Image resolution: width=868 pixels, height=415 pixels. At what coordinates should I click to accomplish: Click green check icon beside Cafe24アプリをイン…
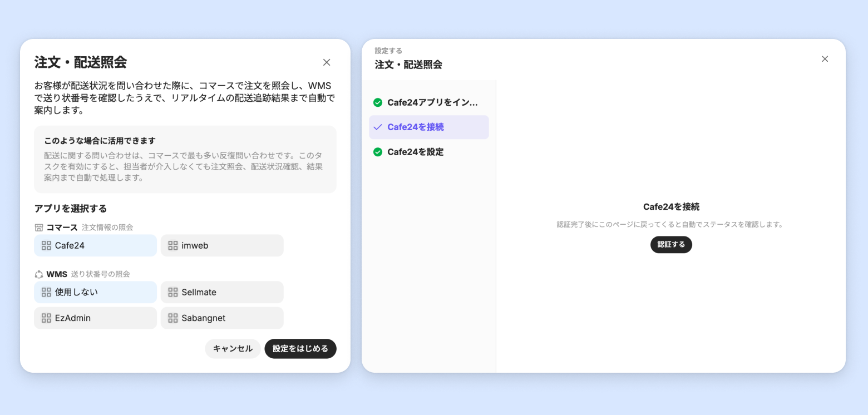click(378, 102)
